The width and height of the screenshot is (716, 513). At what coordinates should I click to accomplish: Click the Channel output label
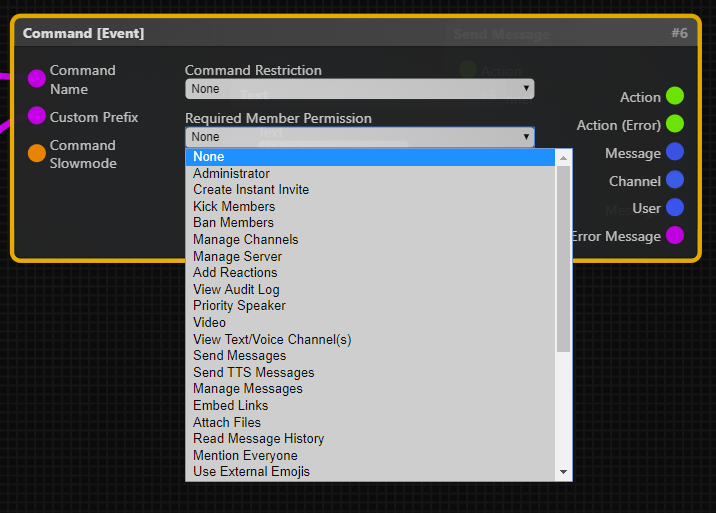[x=635, y=181]
